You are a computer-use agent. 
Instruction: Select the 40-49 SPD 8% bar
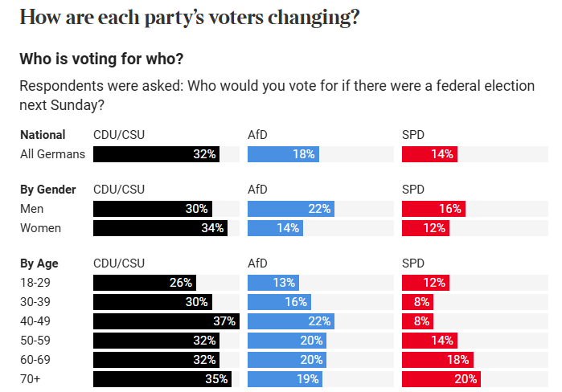pyautogui.click(x=417, y=321)
